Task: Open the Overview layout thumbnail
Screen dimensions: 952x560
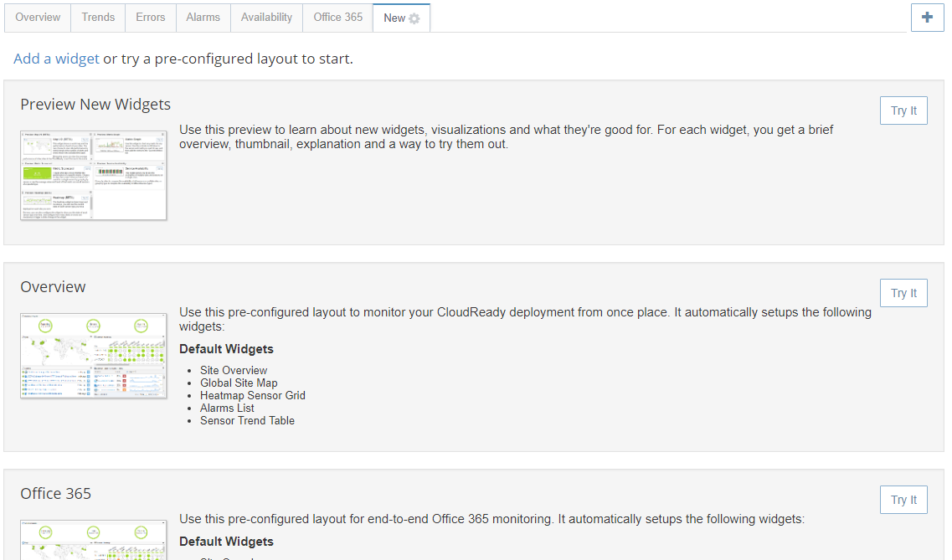Action: click(x=94, y=356)
